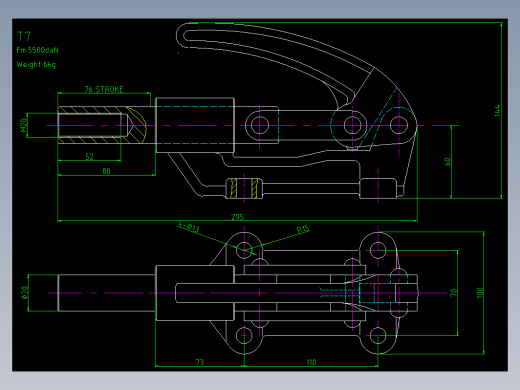
Task: Select the R15 radius callout
Action: (303, 229)
